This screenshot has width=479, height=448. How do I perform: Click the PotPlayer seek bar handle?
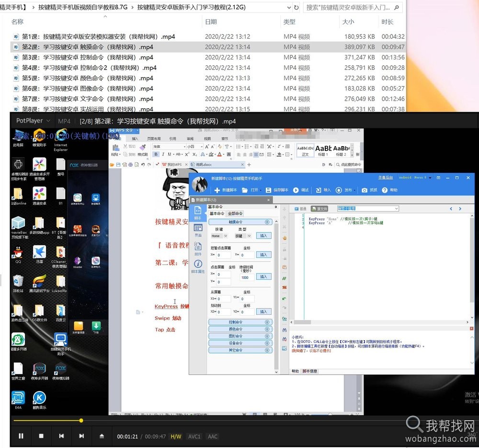[81, 421]
